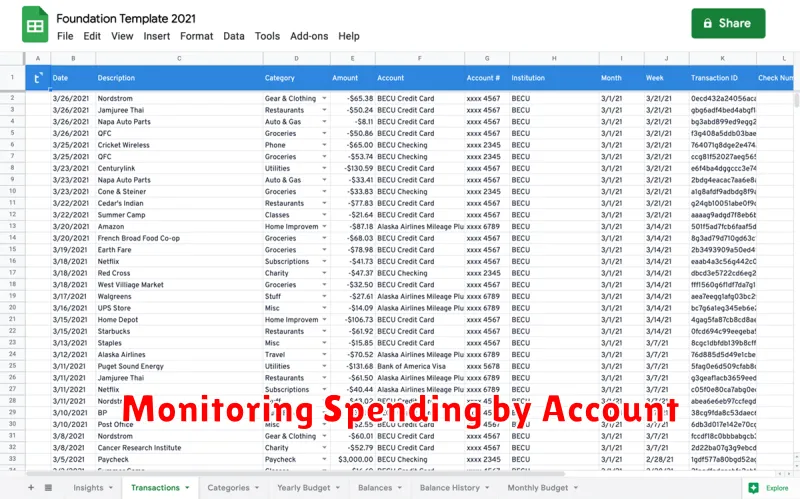Switch to the Yearly Budget tab
The image size is (800, 499).
point(304,488)
